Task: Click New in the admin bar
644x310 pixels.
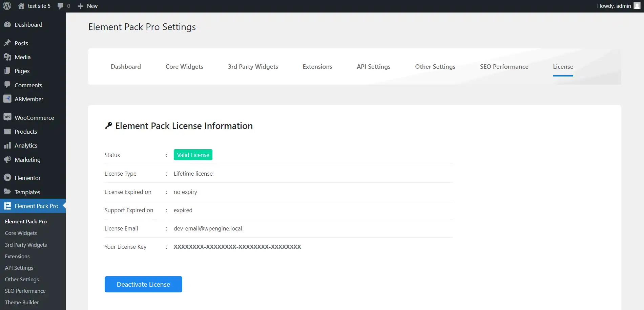Action: (x=92, y=6)
